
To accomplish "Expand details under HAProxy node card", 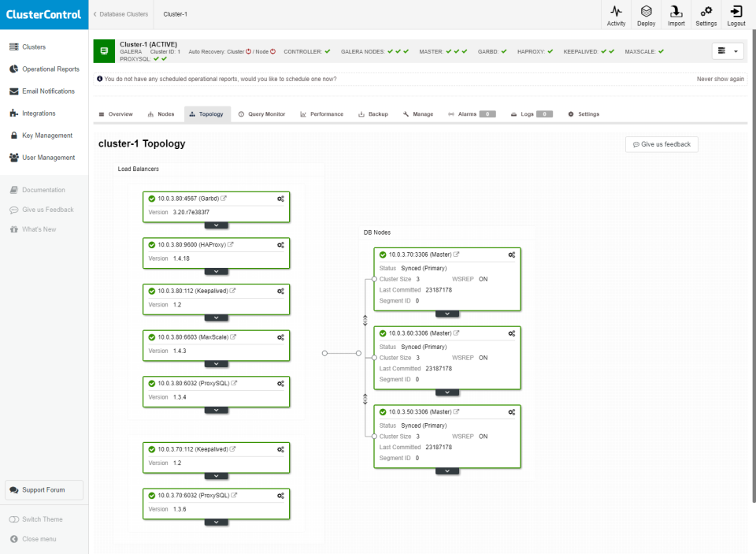I will coord(216,272).
